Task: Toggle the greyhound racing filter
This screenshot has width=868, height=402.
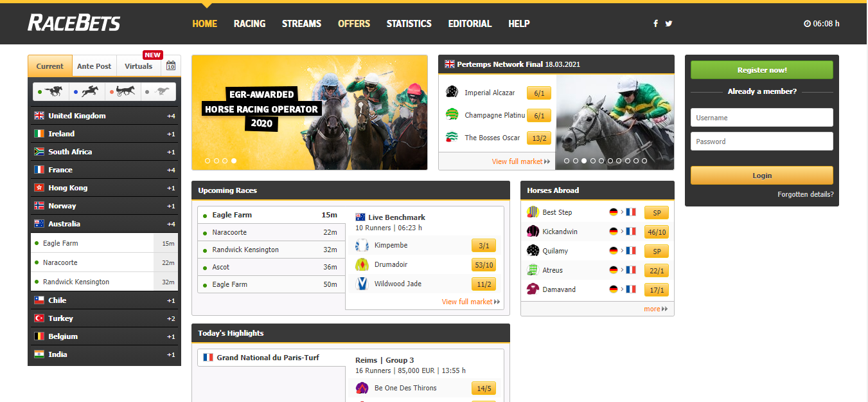Action: click(158, 92)
